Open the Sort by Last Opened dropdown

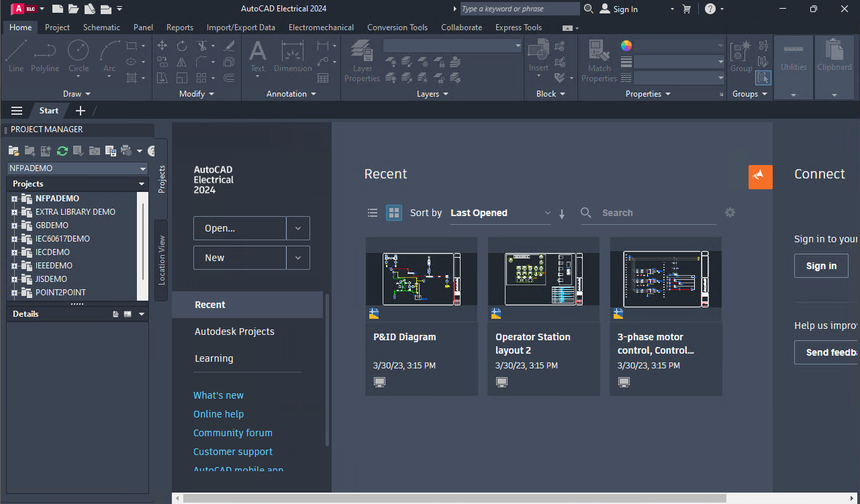click(500, 213)
